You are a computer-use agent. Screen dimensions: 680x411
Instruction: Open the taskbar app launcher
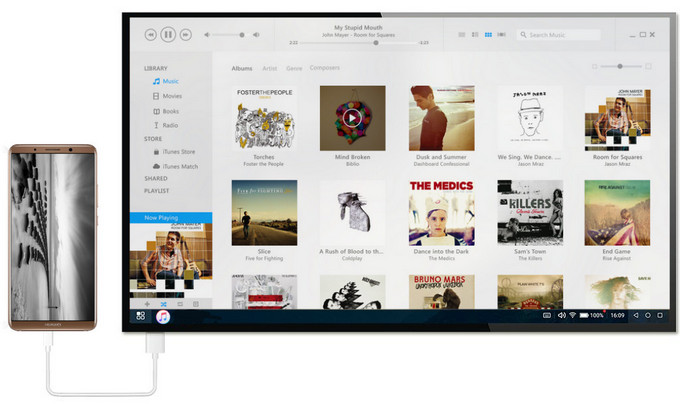point(139,316)
